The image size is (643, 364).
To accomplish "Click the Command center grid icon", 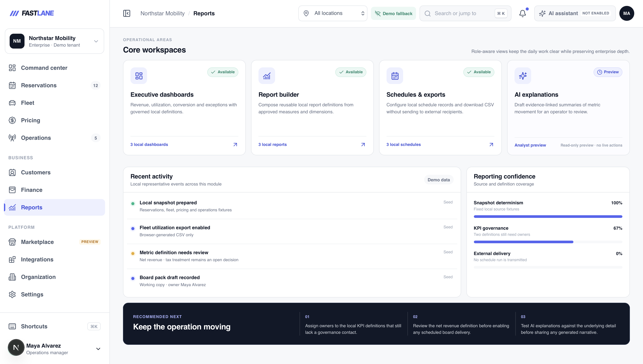I will point(12,68).
